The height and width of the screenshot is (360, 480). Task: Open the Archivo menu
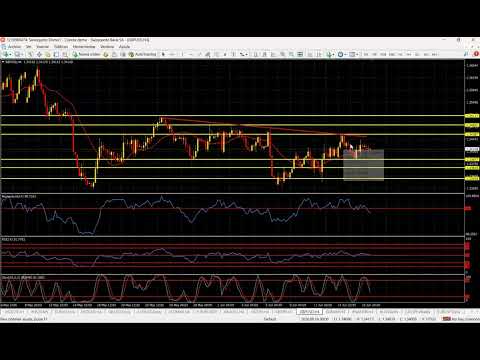tap(14, 47)
